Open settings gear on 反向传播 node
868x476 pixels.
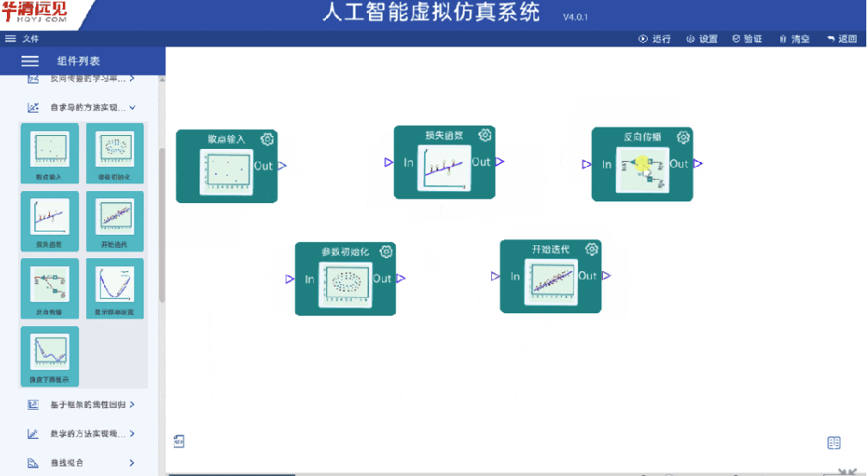(x=683, y=138)
